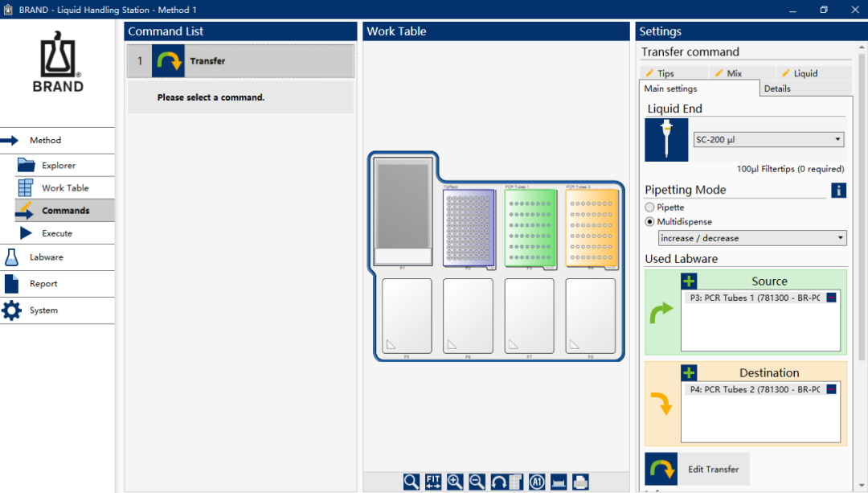Click the Settings panel vertical scrollbar
This screenshot has height=493, width=868.
861,207
